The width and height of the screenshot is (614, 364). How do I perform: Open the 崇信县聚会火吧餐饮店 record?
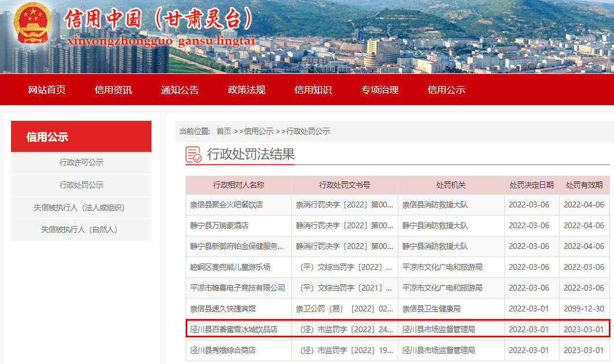pos(227,205)
